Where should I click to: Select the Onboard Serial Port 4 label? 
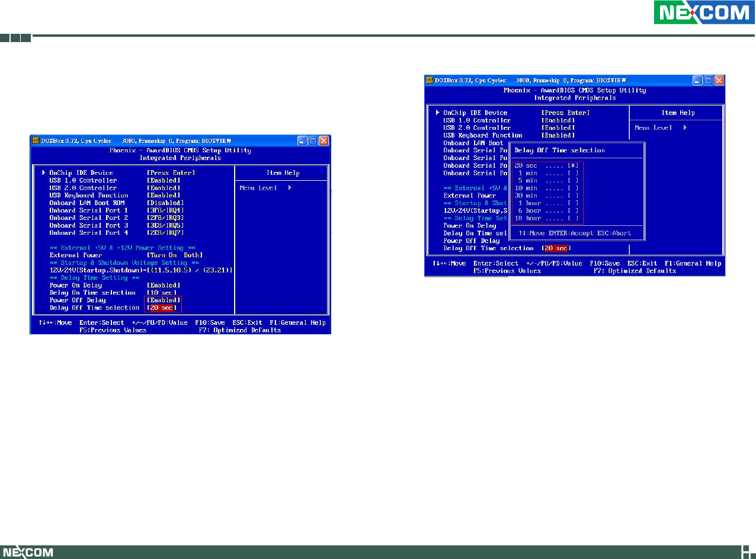coord(89,233)
